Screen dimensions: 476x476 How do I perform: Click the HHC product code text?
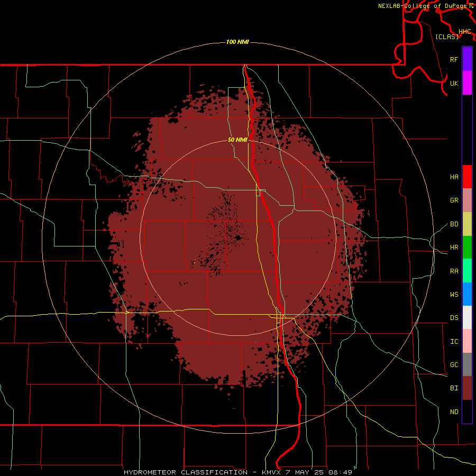pyautogui.click(x=464, y=32)
